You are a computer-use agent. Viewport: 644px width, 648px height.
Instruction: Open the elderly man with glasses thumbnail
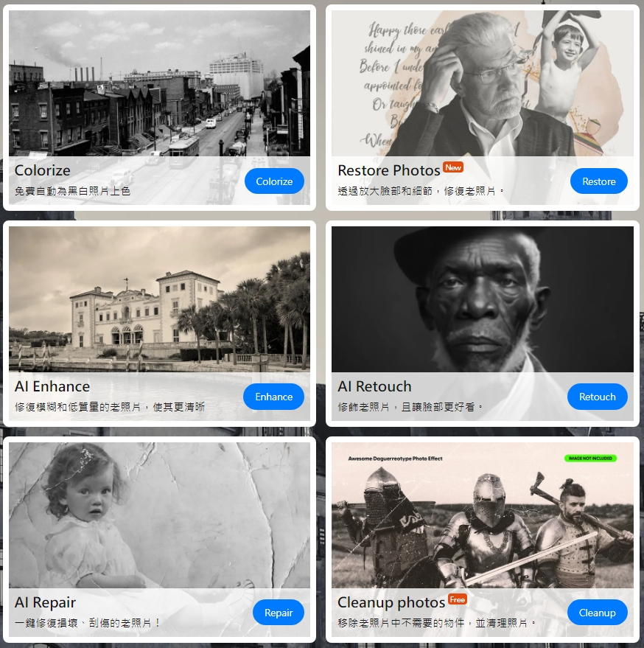coord(483,83)
